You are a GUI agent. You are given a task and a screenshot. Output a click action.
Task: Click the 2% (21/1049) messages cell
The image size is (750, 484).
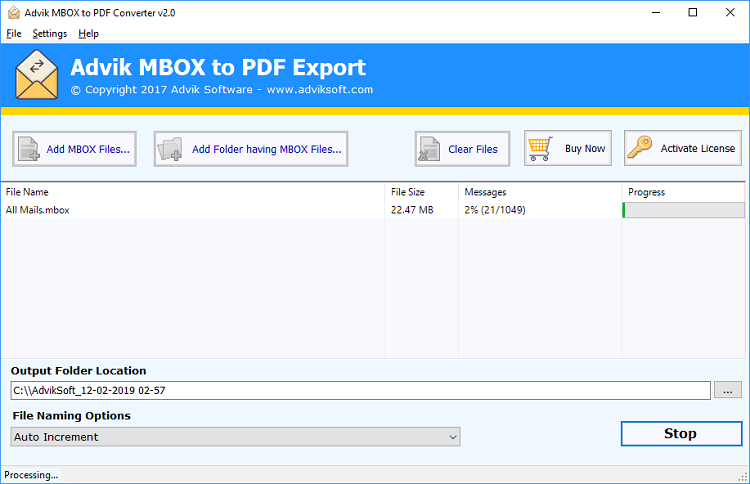[x=495, y=210]
